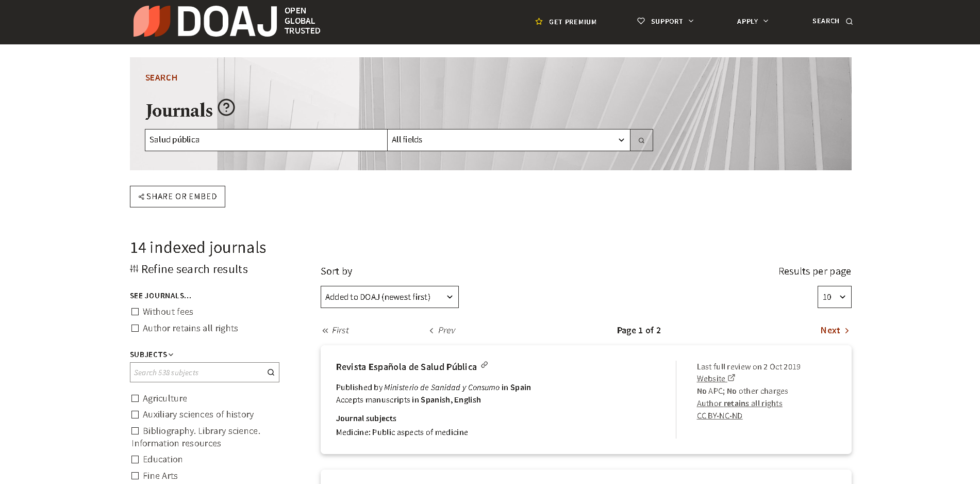
Task: Copy link icon beside Revista Española title
Action: coord(484,365)
